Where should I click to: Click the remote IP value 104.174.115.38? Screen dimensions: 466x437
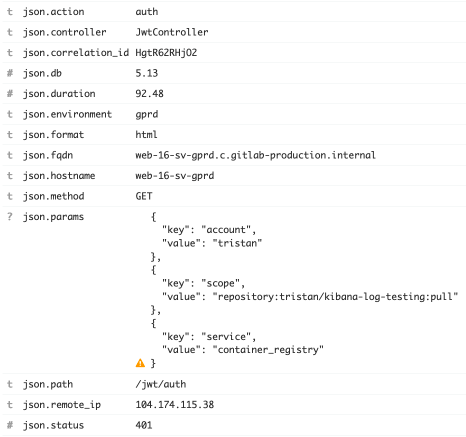tap(175, 405)
